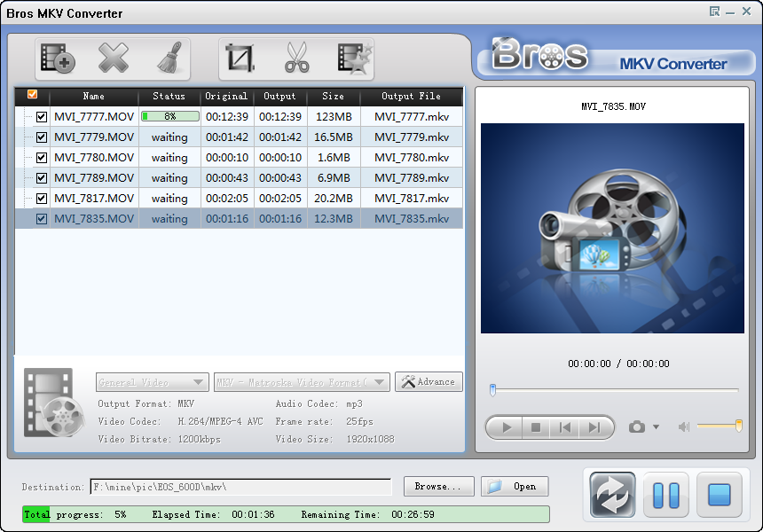
Task: Jump to previous frame in preview
Action: click(564, 427)
